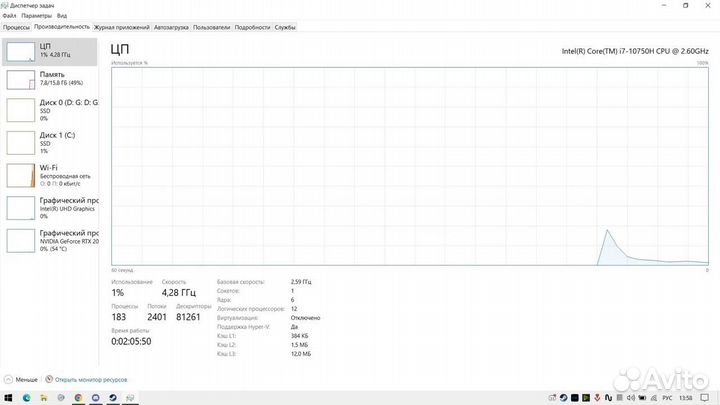Switch to Google Chrome on taskbar
Image resolution: width=720 pixels, height=405 pixels.
[79, 398]
